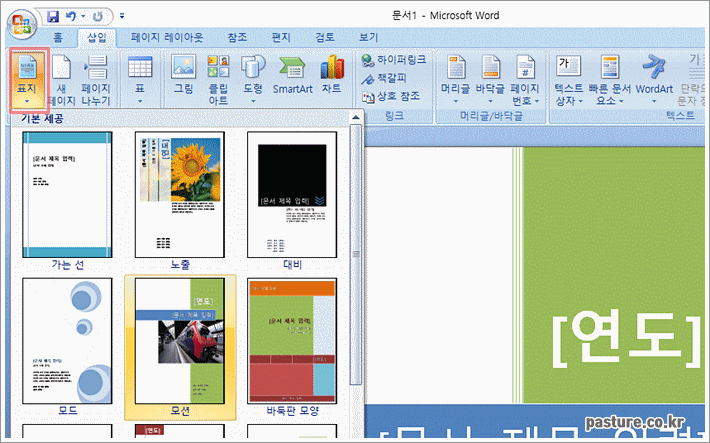Open the 표 table dropdown

tap(140, 80)
